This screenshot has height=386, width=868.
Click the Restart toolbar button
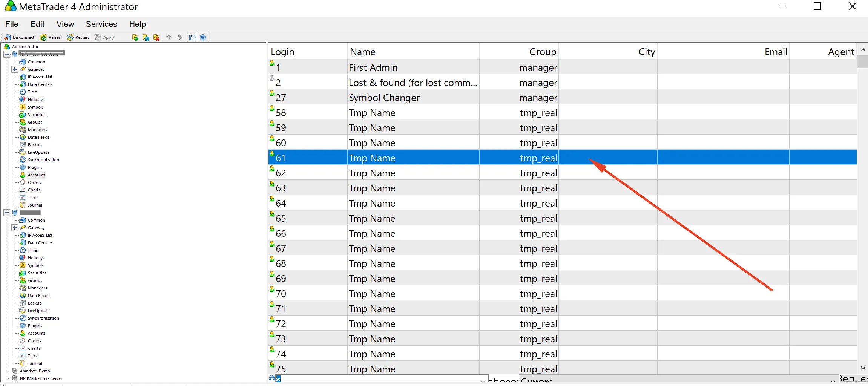pyautogui.click(x=78, y=37)
